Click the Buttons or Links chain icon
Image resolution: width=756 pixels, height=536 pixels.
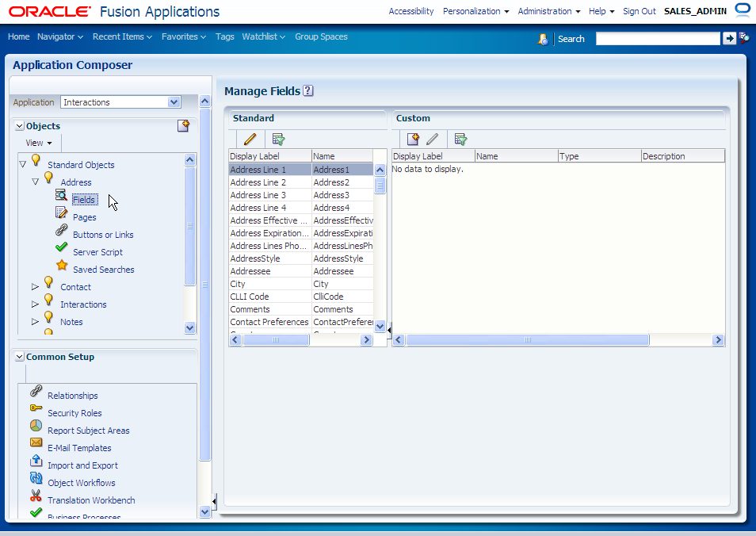click(61, 230)
